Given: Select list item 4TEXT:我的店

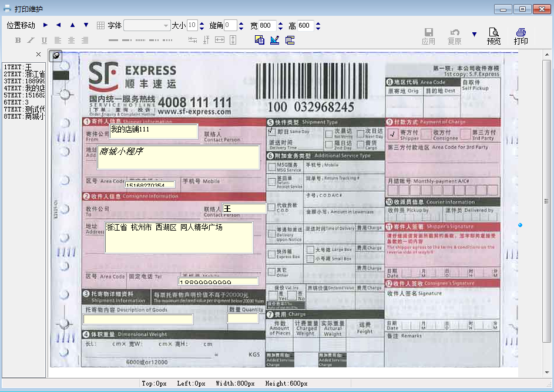Looking at the screenshot, I should pyautogui.click(x=24, y=88).
